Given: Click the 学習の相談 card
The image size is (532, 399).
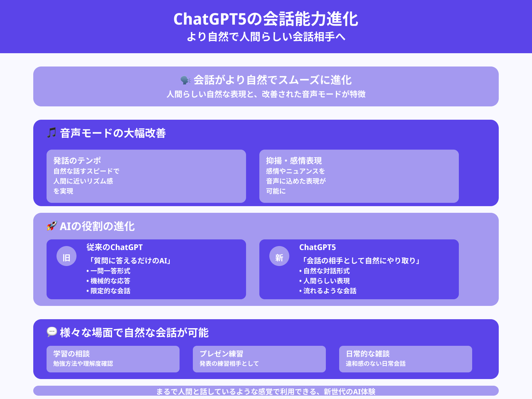Looking at the screenshot, I should tap(113, 359).
